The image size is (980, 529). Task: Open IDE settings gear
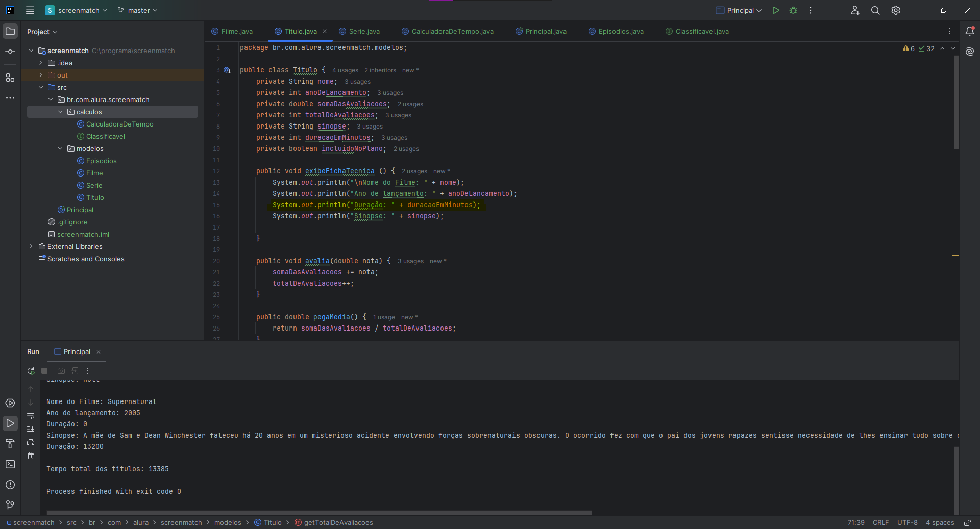[x=896, y=10]
